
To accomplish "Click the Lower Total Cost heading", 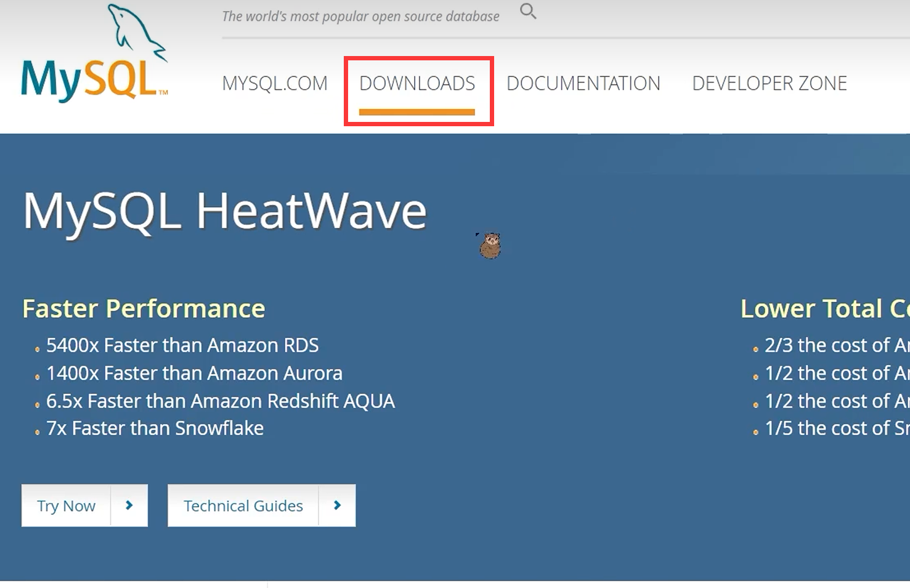I will click(825, 308).
